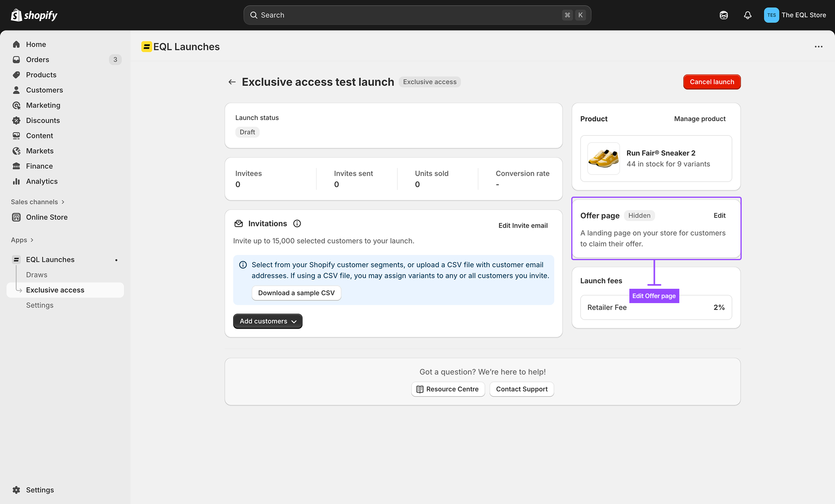Click the Draft status badge
Image resolution: width=835 pixels, height=504 pixels.
[x=247, y=132]
